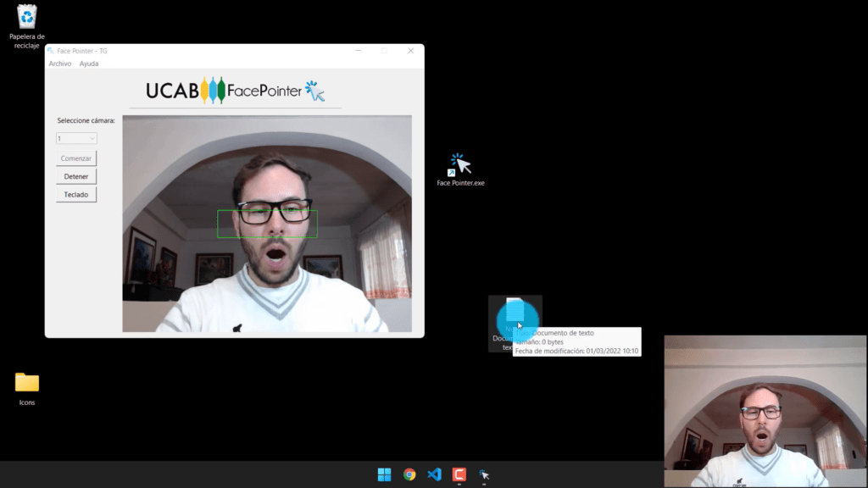Open the Recycle Bin desktop icon
Image resolution: width=868 pixels, height=488 pixels.
[x=27, y=17]
